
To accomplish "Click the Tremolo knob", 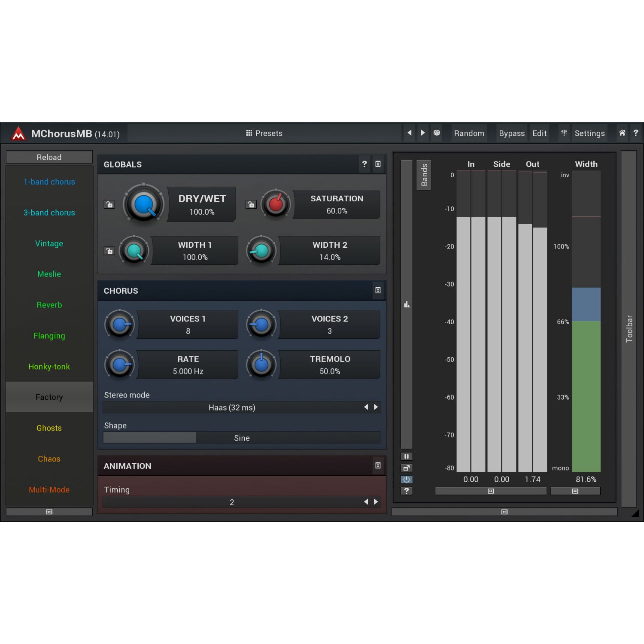I will pos(261,365).
